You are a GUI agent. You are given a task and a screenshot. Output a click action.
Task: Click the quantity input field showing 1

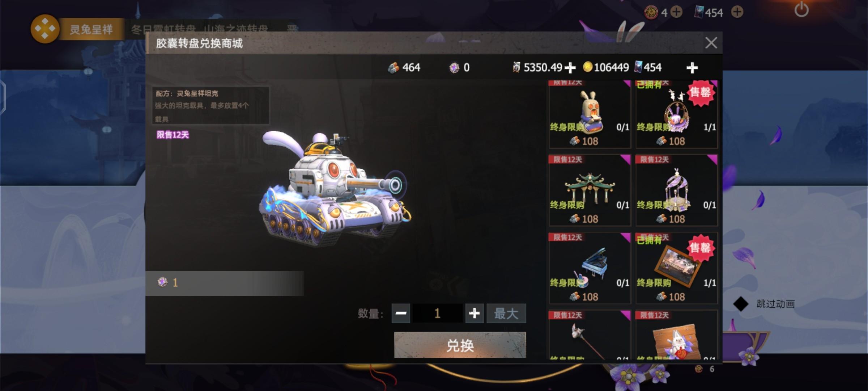[x=438, y=313]
